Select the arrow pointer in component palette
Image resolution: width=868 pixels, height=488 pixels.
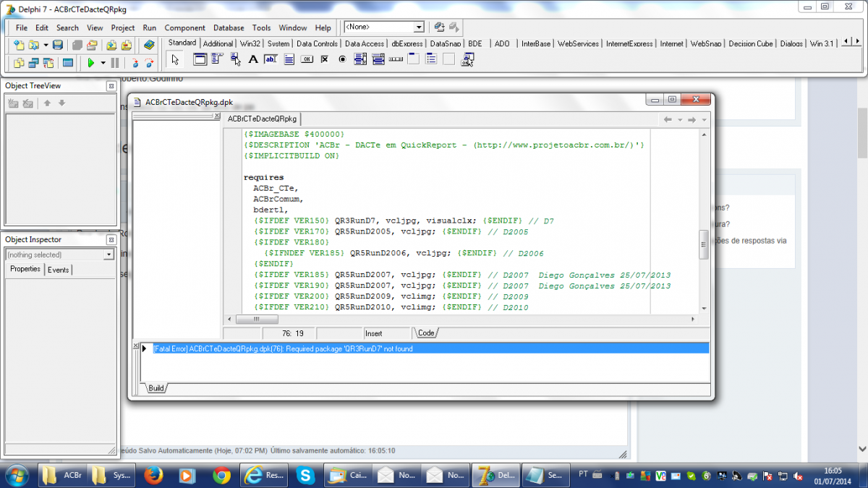coord(175,59)
